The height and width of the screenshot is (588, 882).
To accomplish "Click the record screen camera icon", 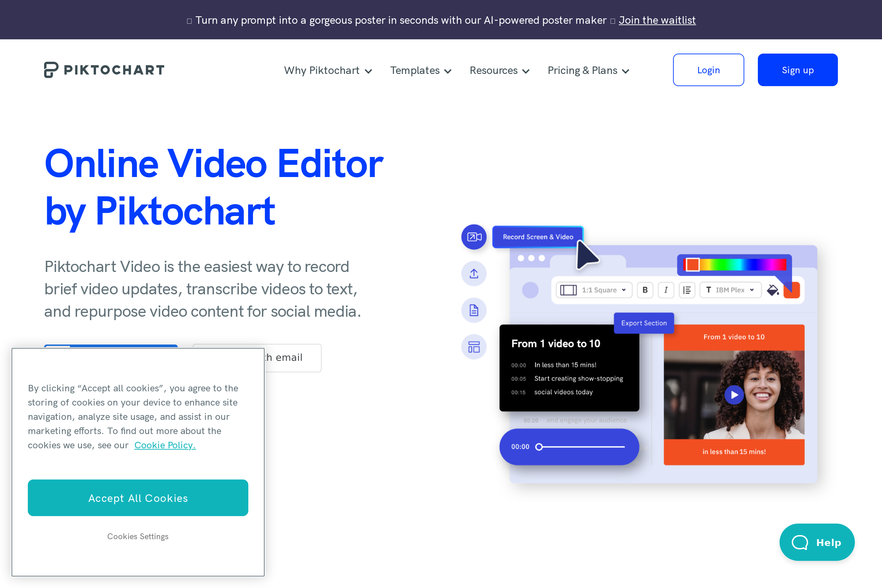I will click(474, 237).
